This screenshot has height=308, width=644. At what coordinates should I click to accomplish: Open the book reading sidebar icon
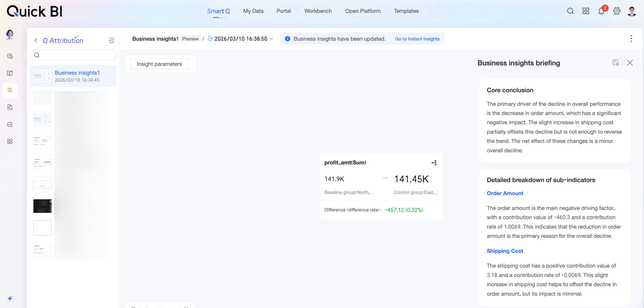tap(10, 73)
